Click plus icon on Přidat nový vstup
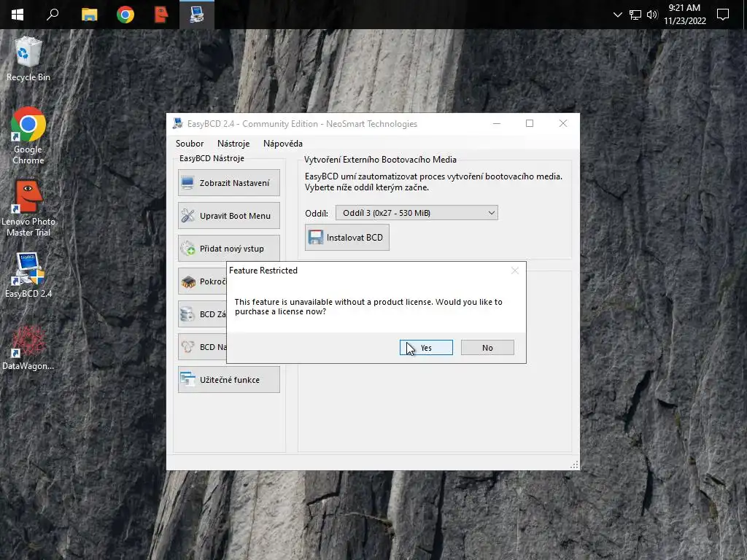 click(187, 249)
